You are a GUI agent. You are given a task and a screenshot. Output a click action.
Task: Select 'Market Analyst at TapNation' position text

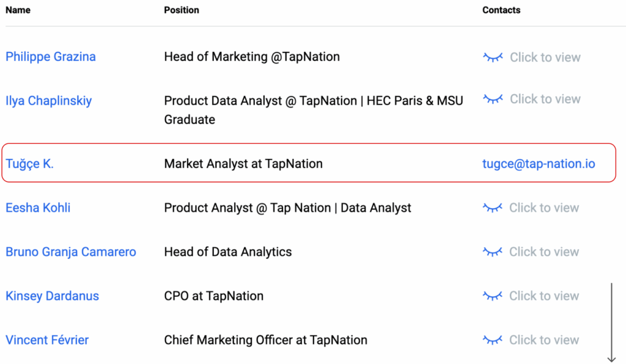coord(243,164)
